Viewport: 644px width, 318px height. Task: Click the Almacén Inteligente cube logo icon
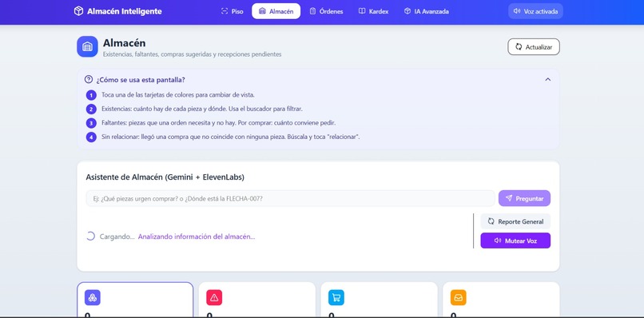(x=78, y=11)
